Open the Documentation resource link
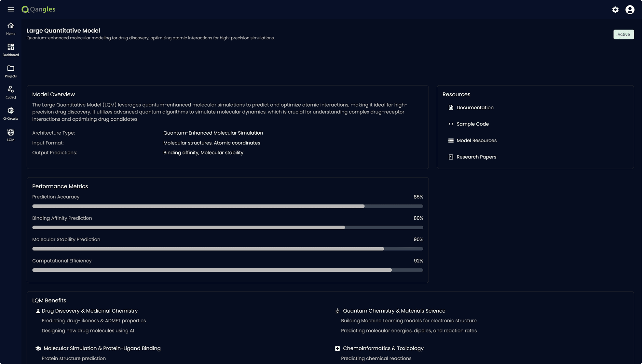The width and height of the screenshot is (642, 364). click(475, 107)
